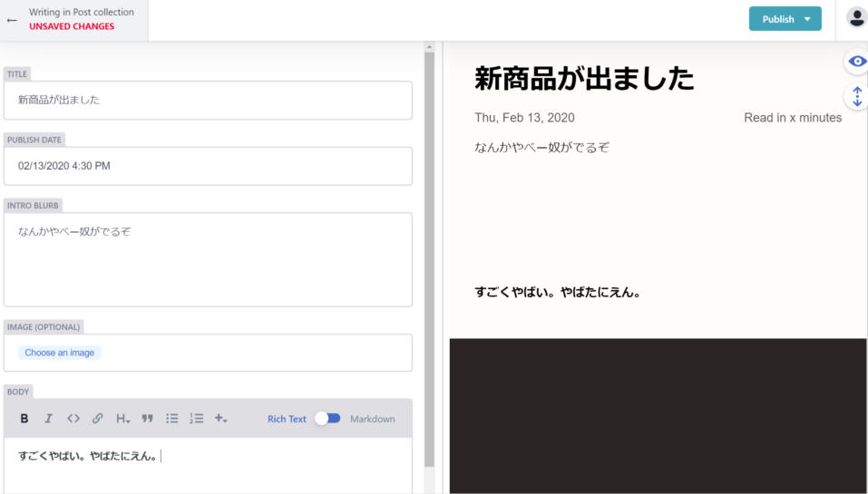Click the editor pane vertical scrollbar
This screenshot has width=868, height=494.
point(429,254)
